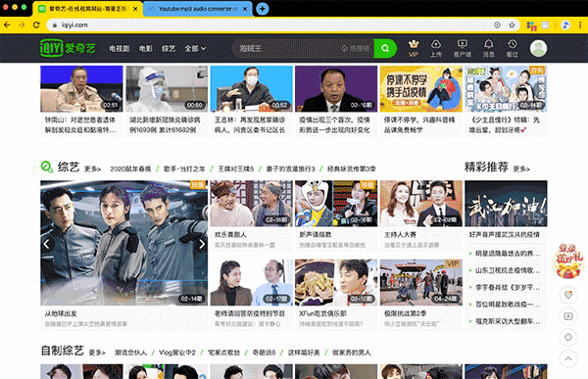The width and height of the screenshot is (588, 379).
Task: Click the 综艺 section 更多> link
Action: click(92, 169)
